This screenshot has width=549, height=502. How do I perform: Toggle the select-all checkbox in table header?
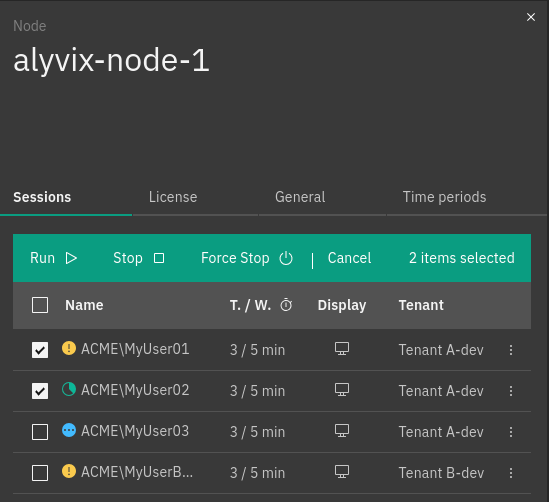[40, 305]
